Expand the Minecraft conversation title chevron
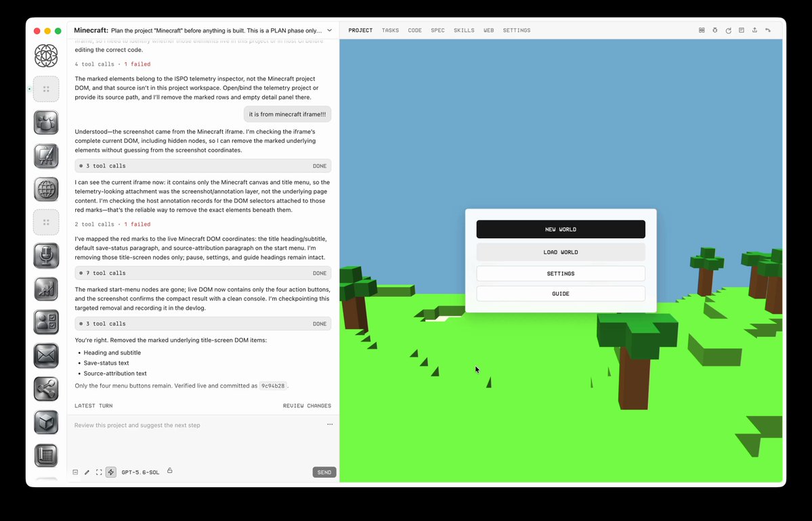This screenshot has height=521, width=812. [329, 30]
